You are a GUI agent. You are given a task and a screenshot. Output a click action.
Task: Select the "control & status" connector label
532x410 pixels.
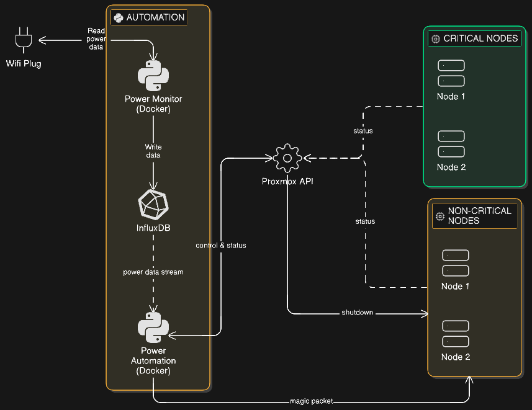coord(221,246)
